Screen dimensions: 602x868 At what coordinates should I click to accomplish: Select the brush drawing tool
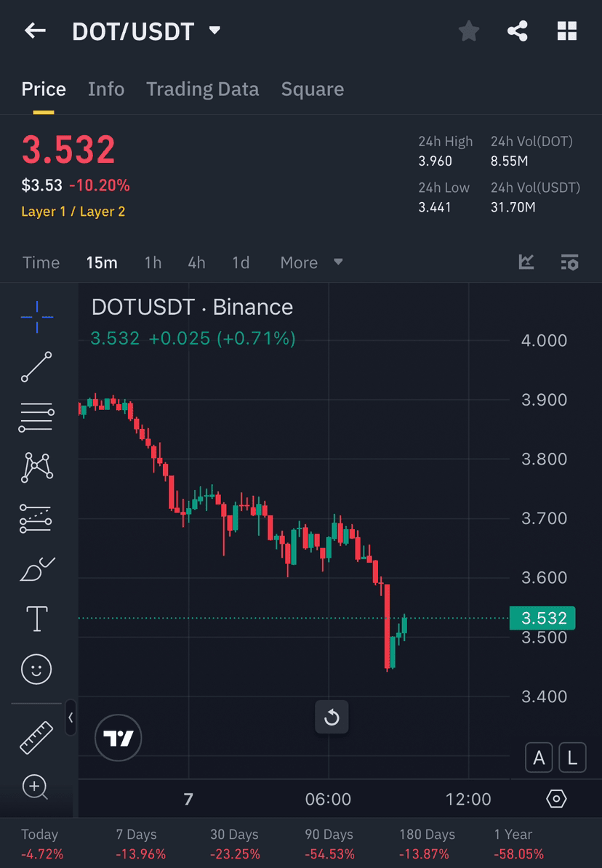(36, 569)
